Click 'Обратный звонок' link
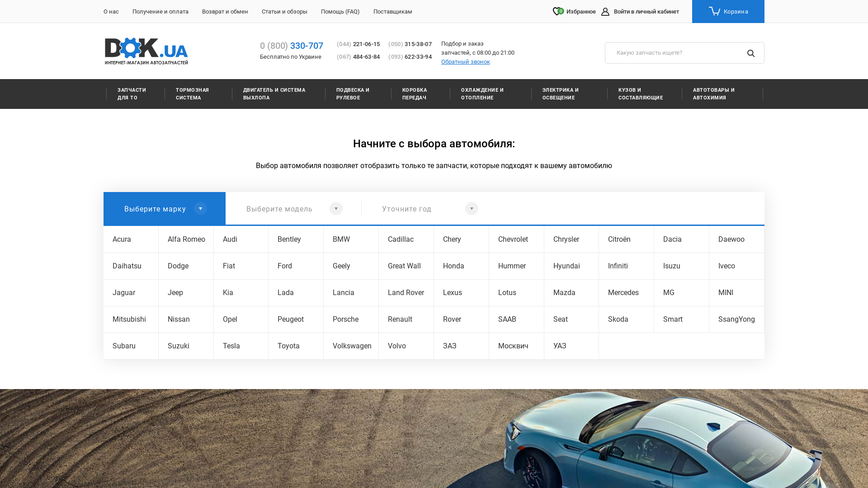 tap(466, 62)
